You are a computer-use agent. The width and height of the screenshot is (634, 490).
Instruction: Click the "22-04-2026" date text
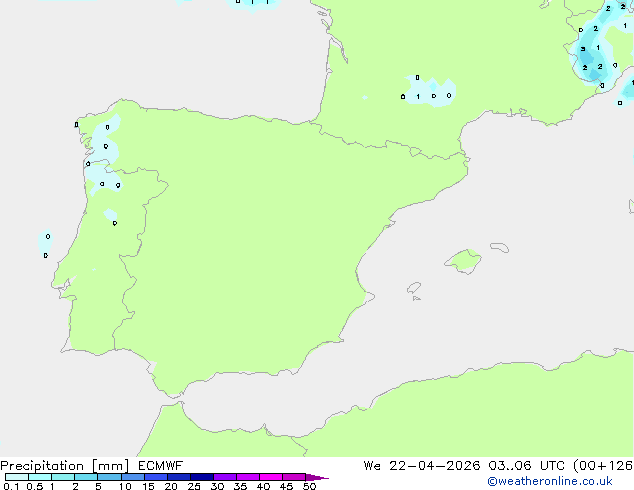(435, 466)
